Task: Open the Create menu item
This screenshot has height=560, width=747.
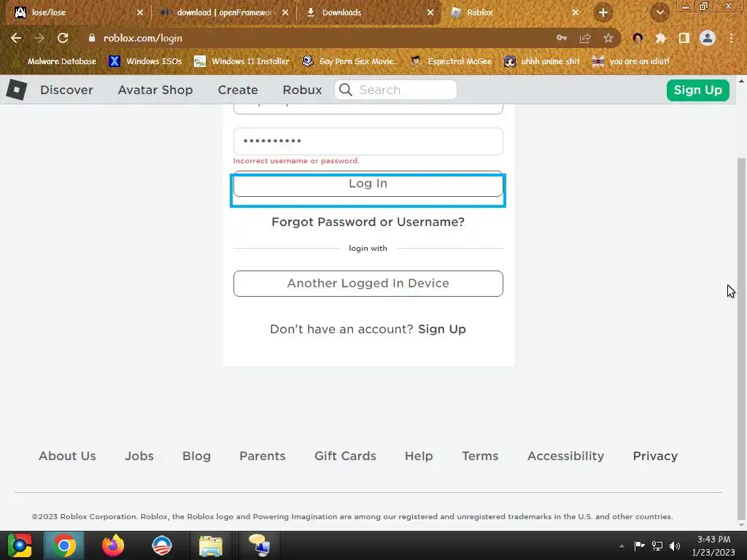Action: (238, 90)
